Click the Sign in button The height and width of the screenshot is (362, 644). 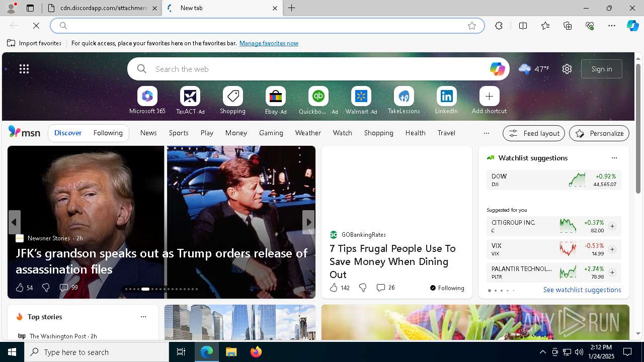[x=602, y=69]
